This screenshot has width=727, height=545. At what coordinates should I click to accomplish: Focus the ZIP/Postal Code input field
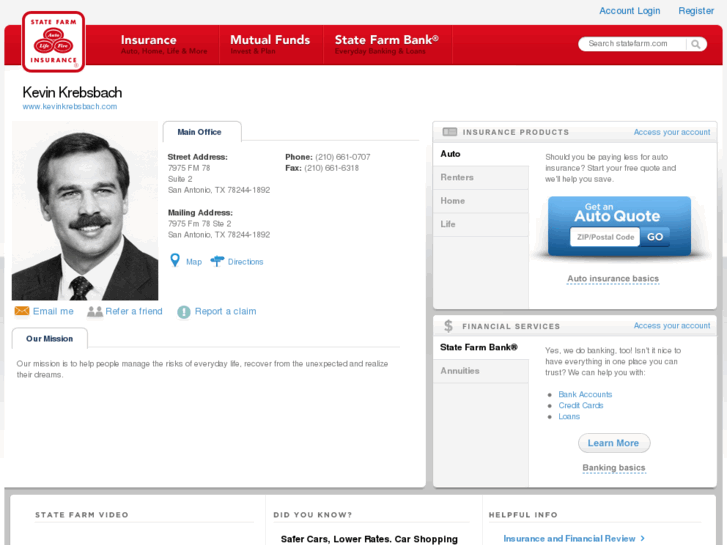pos(605,237)
